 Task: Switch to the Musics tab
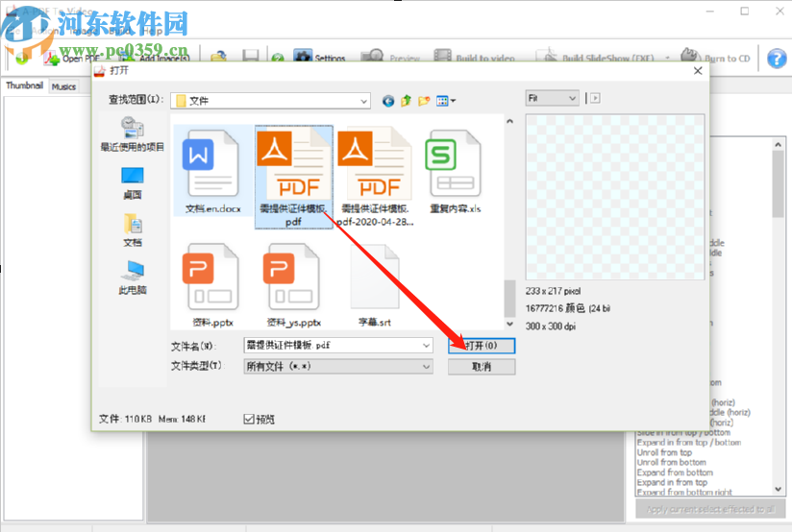(63, 86)
